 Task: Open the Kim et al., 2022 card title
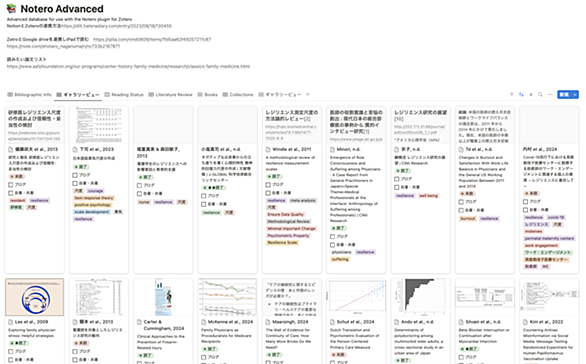click(x=546, y=322)
